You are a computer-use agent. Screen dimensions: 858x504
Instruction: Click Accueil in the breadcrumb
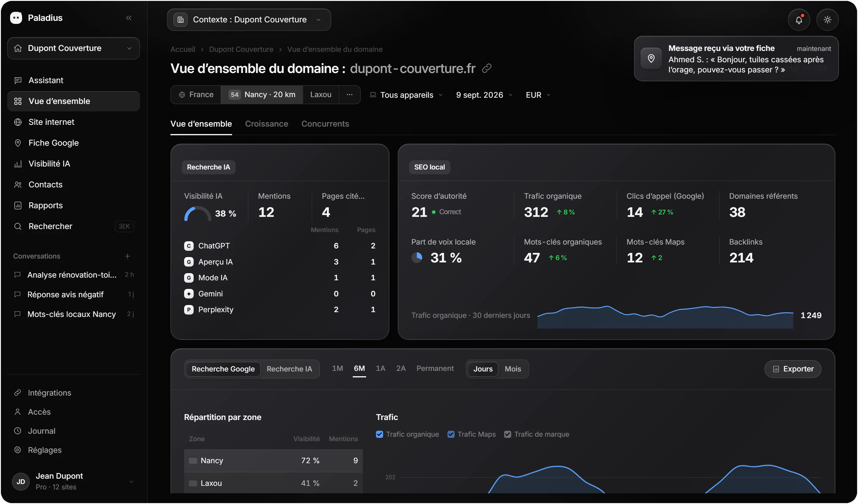[183, 49]
